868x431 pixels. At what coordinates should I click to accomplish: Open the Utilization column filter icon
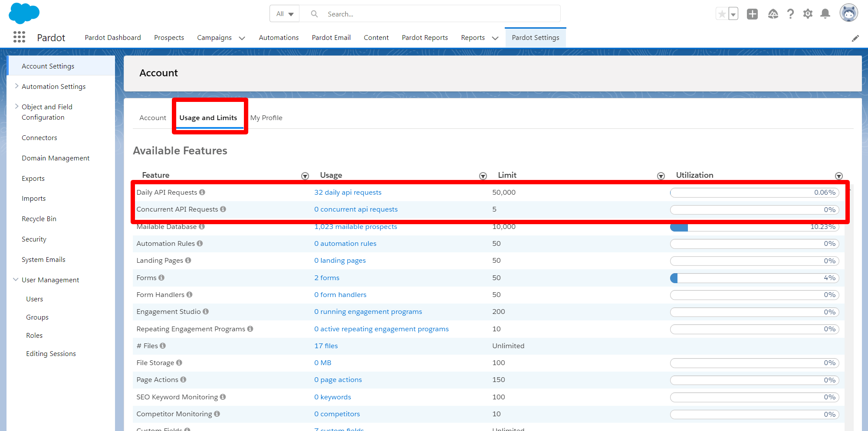click(x=838, y=176)
